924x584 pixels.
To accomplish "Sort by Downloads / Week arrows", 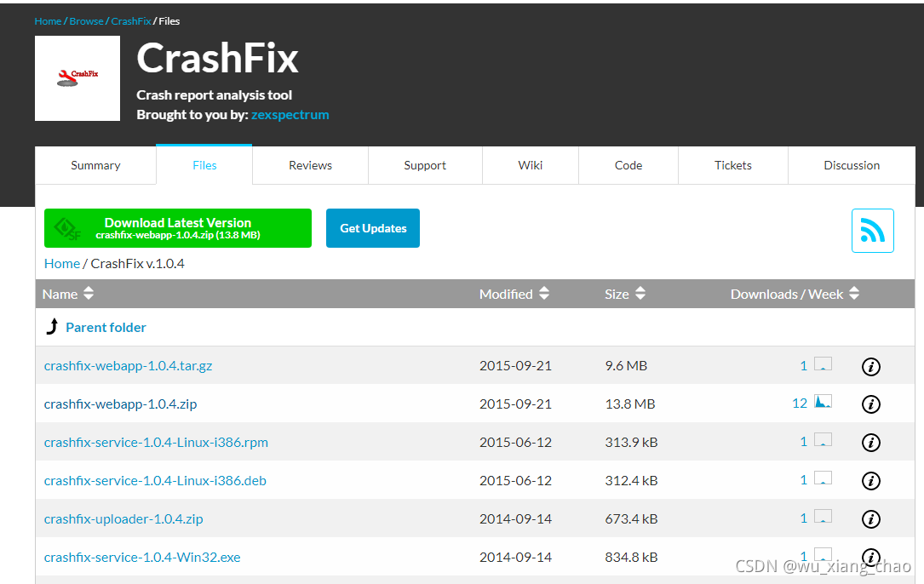I will pos(852,293).
